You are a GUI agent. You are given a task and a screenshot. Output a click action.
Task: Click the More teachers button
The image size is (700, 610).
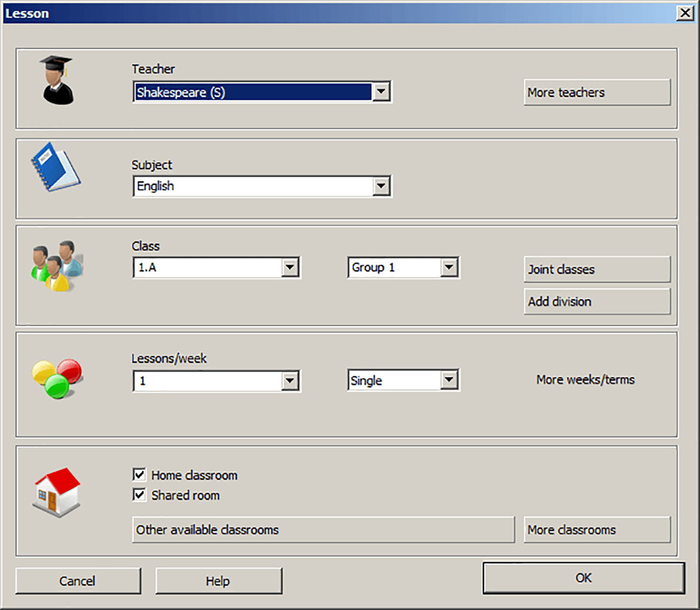597,92
